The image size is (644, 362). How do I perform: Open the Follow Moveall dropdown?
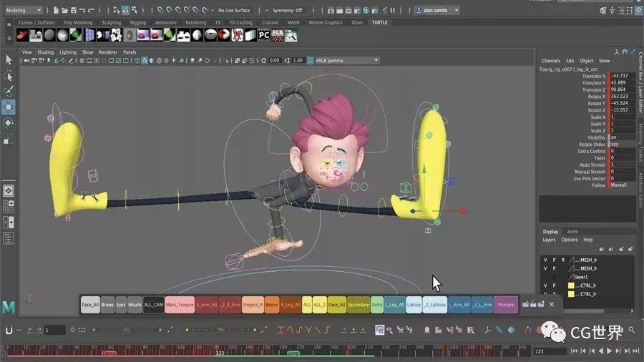tap(623, 185)
